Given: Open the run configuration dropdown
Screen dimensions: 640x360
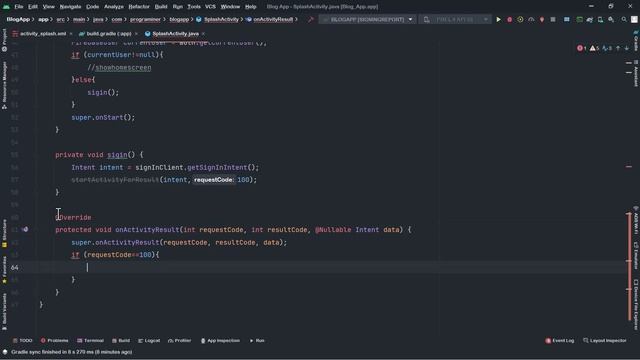Looking at the screenshot, I should point(367,19).
